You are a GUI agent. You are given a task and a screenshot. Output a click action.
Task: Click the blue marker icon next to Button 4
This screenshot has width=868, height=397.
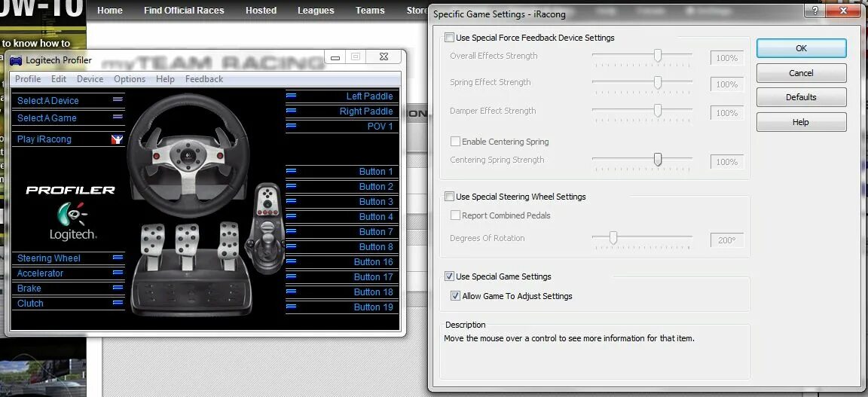tap(291, 216)
